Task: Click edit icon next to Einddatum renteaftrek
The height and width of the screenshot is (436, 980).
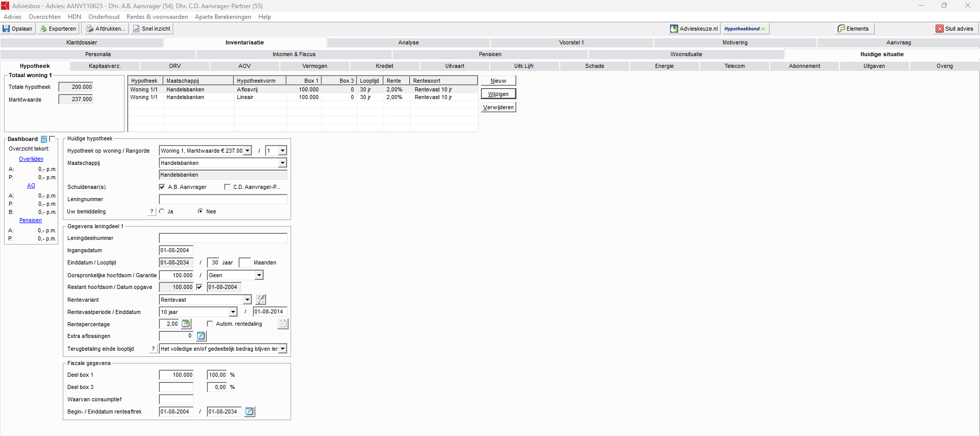Action: [249, 411]
